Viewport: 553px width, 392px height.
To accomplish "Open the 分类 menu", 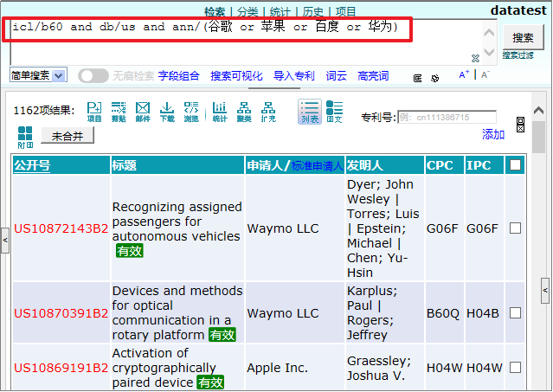I will (248, 12).
